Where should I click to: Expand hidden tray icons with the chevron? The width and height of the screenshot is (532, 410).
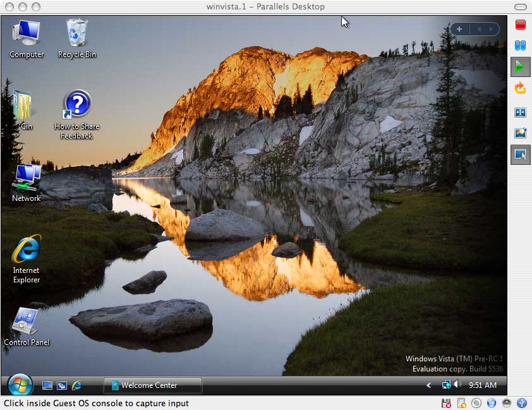coord(429,385)
